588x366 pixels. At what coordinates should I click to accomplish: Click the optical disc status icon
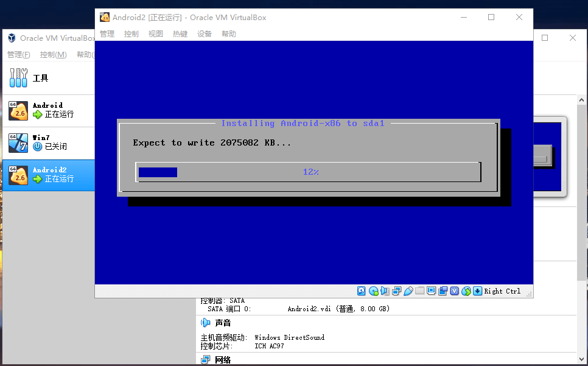[x=373, y=291]
